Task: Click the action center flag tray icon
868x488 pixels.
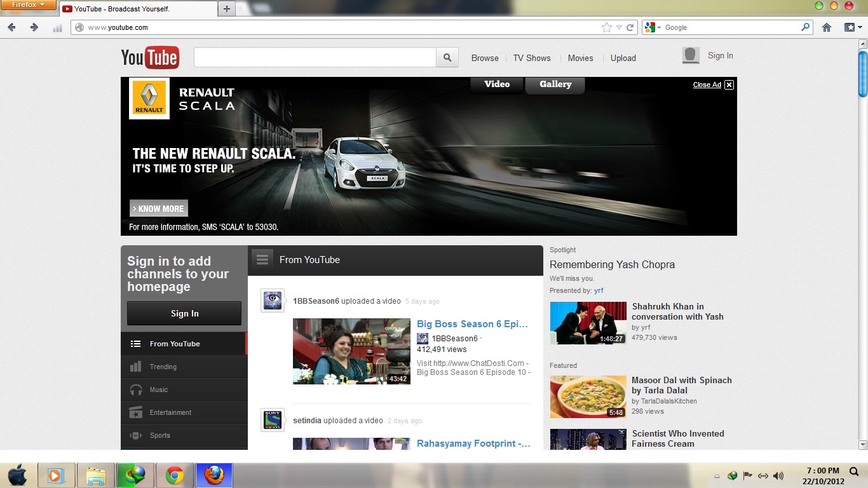Action: pos(748,475)
